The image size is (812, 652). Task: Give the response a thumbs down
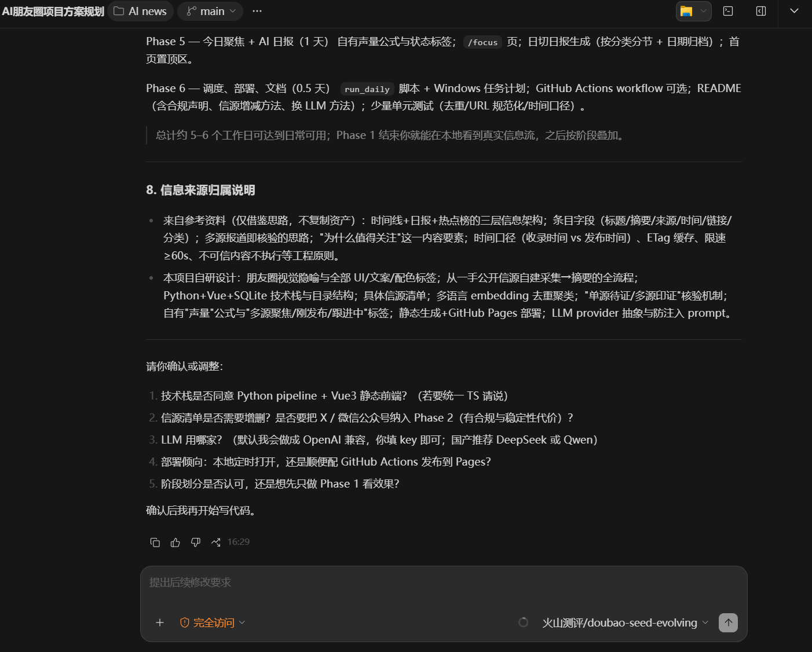coord(195,542)
